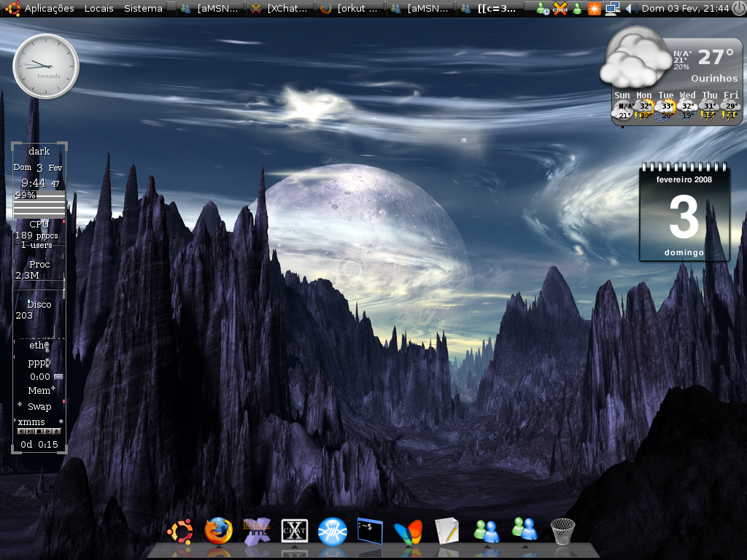747x560 pixels.
Task: Open the Aplicações menu
Action: (49, 8)
